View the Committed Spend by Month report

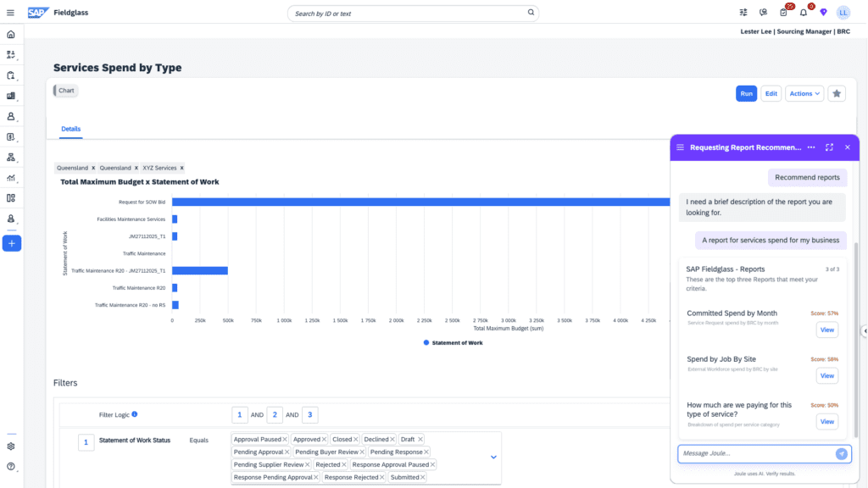pos(826,330)
